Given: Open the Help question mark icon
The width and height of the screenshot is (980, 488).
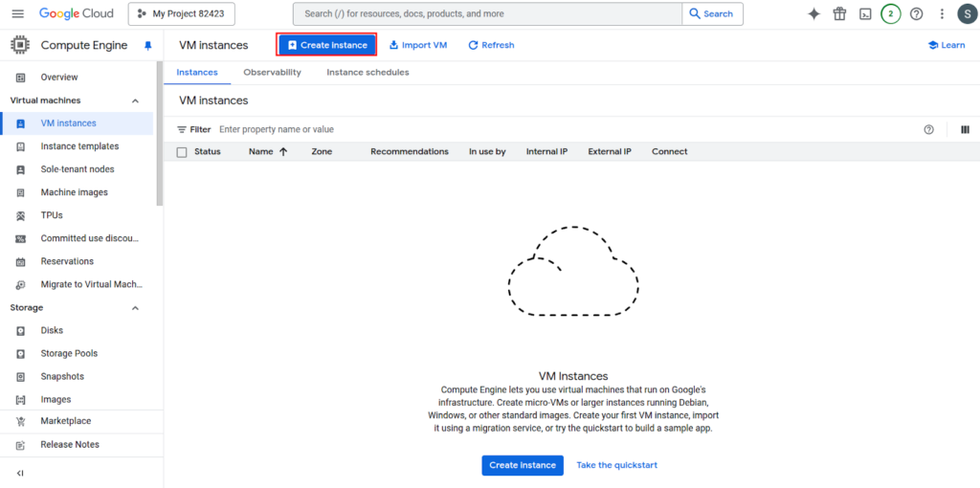Looking at the screenshot, I should tap(916, 13).
